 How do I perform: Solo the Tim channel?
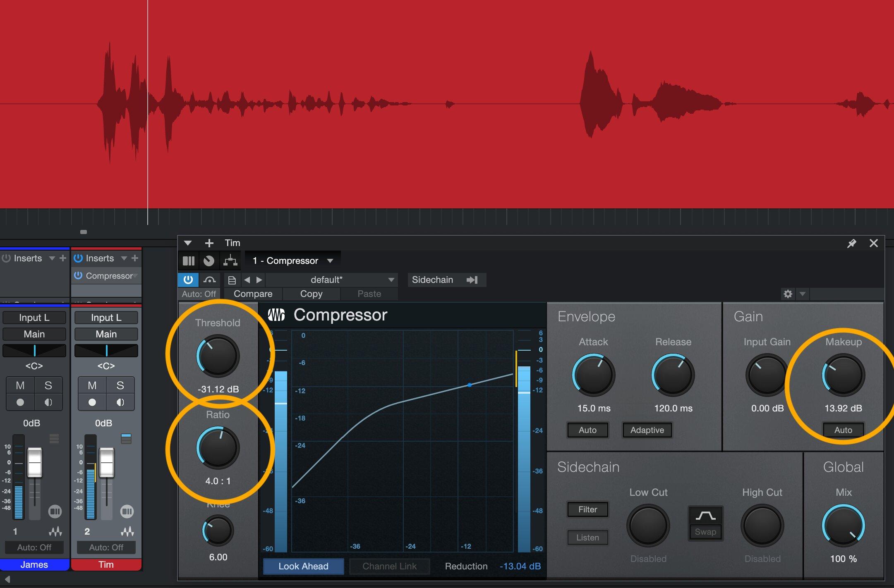point(120,385)
